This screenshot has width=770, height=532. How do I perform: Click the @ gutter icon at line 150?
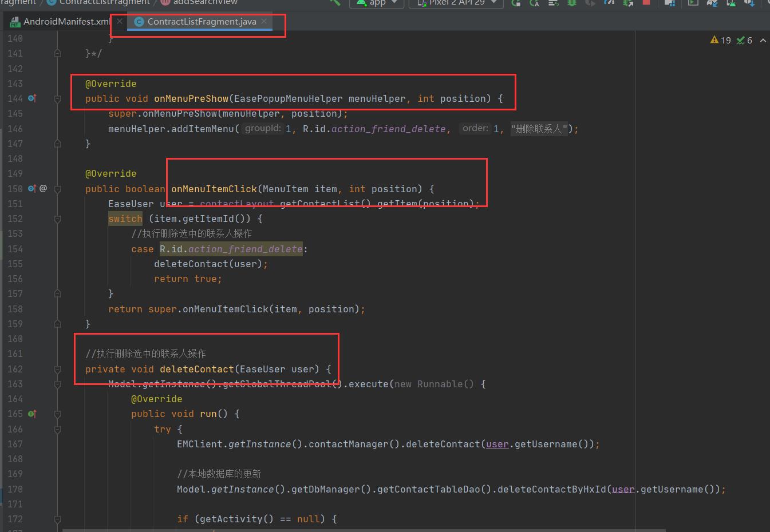43,188
